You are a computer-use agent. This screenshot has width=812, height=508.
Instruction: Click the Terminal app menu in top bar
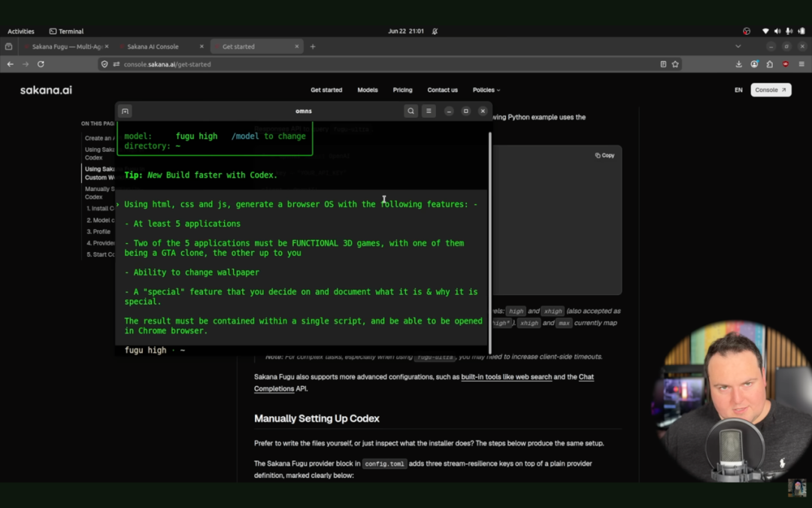[x=66, y=31]
